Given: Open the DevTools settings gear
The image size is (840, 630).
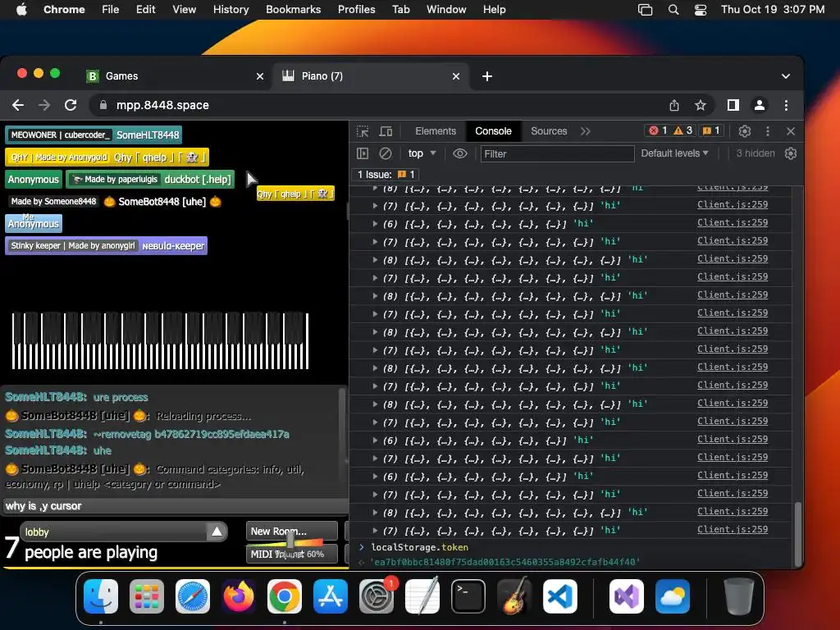Looking at the screenshot, I should [745, 131].
